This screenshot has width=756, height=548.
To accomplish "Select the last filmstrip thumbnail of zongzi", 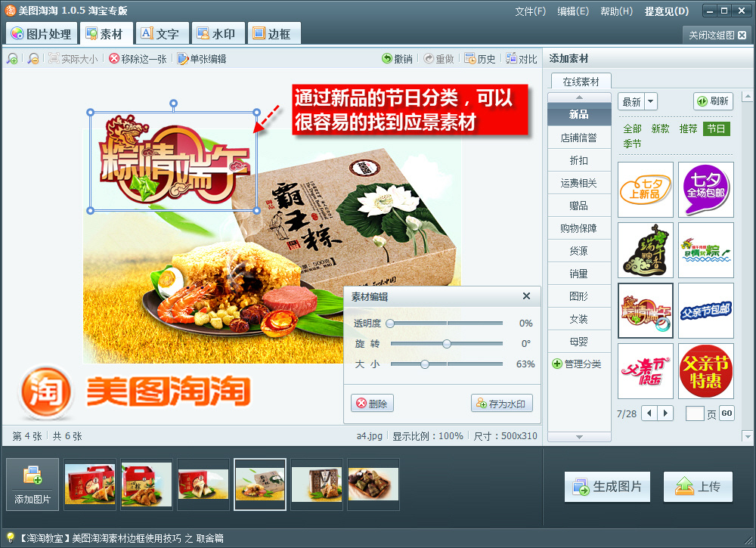I will tap(373, 484).
